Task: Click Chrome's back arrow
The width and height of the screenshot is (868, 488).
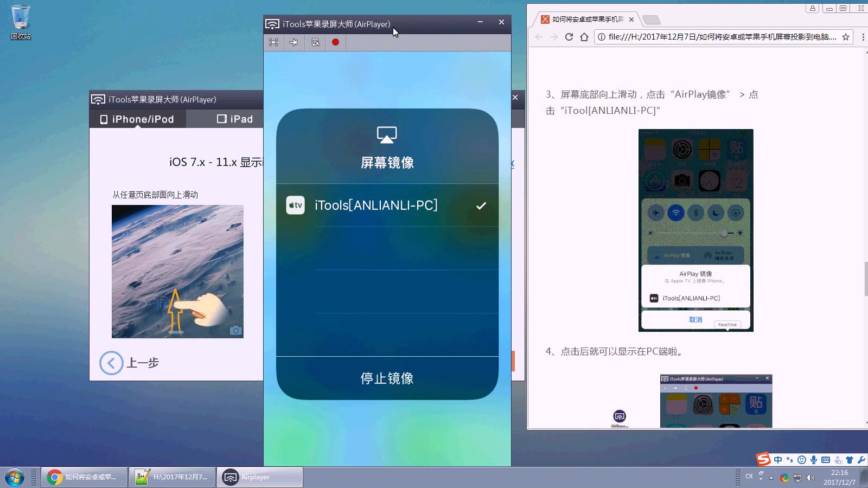Action: [539, 37]
